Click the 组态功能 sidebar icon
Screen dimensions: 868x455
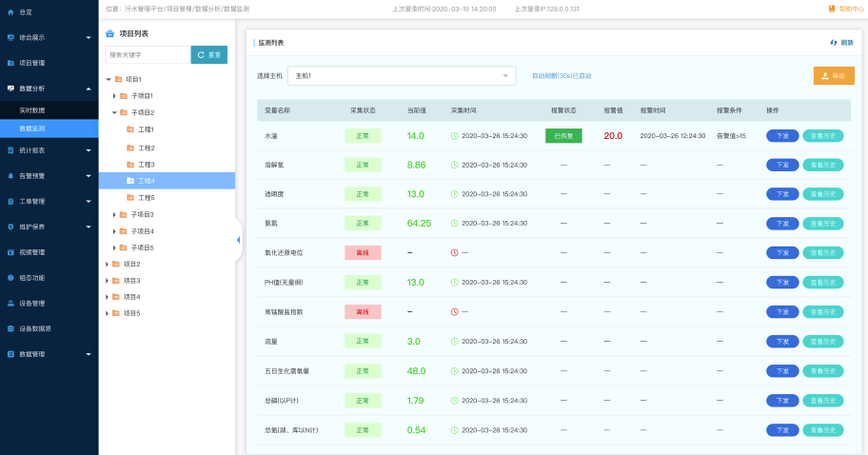(x=10, y=278)
